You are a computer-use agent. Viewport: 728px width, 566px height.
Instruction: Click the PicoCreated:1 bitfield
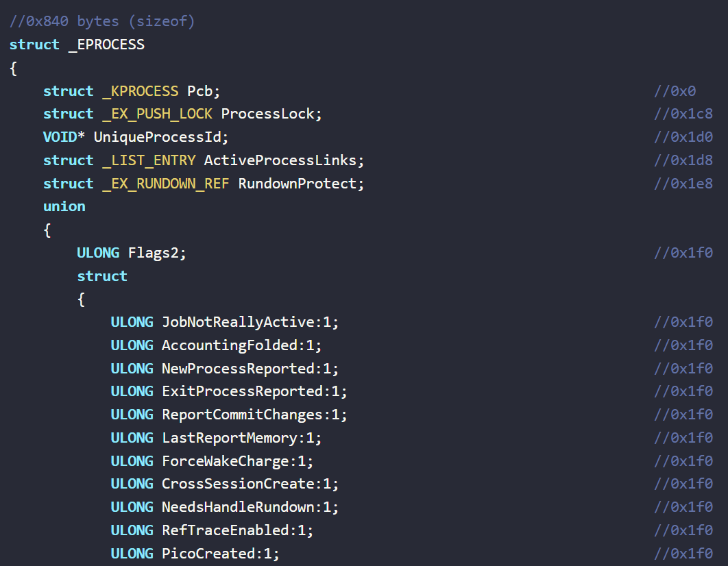coord(217,554)
